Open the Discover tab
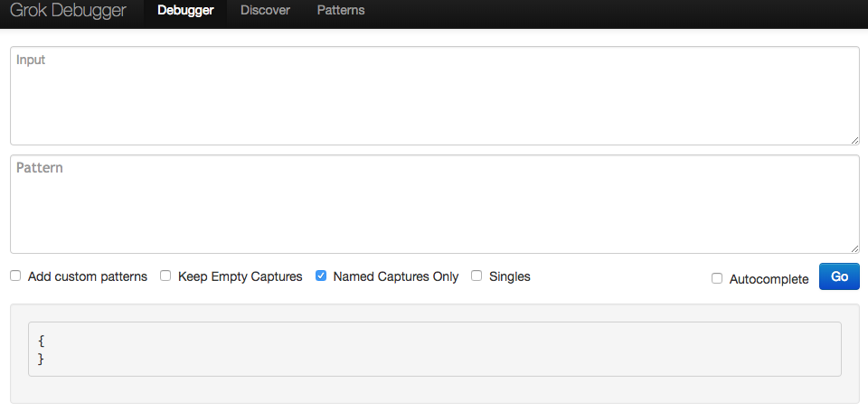This screenshot has width=868, height=411. tap(265, 11)
